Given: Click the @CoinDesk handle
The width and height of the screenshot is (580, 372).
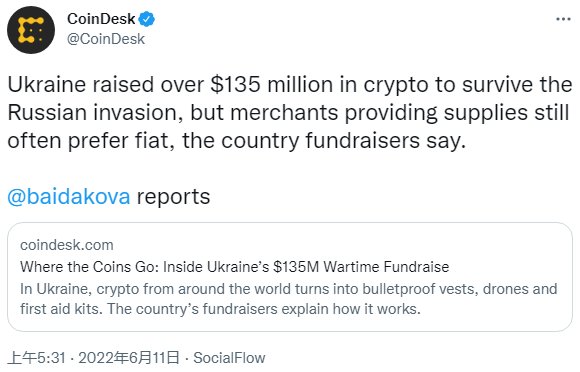Looking at the screenshot, I should (x=106, y=39).
